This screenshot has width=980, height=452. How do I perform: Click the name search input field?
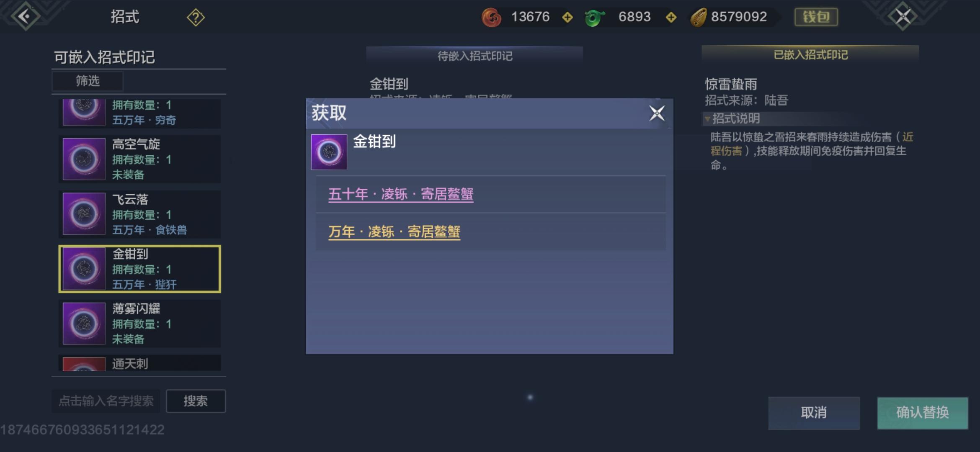(106, 401)
